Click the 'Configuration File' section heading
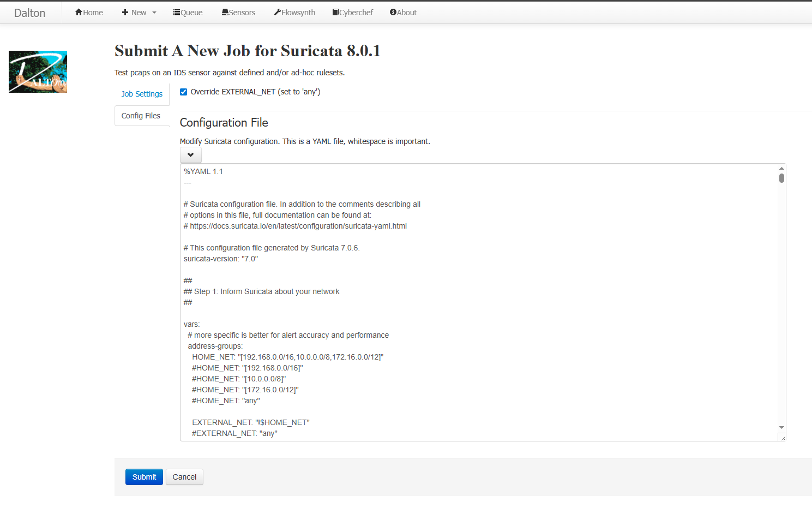Screen dimensions: 812x508 pos(224,123)
